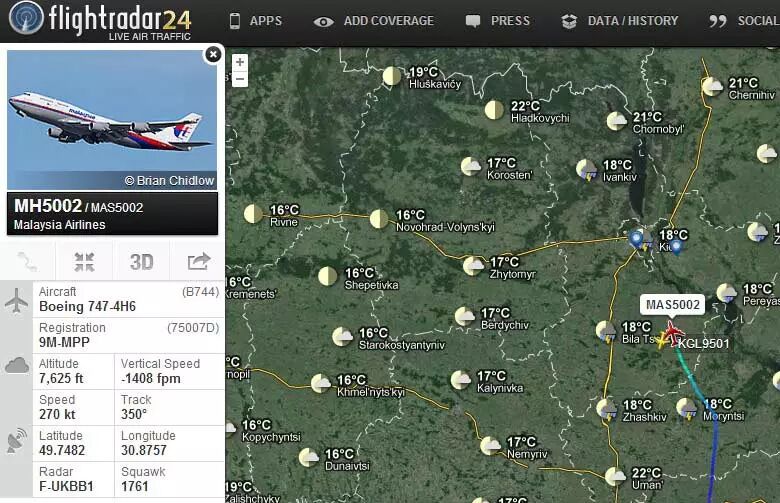
Task: Click the altitude value 7,625 ft
Action: click(x=61, y=379)
